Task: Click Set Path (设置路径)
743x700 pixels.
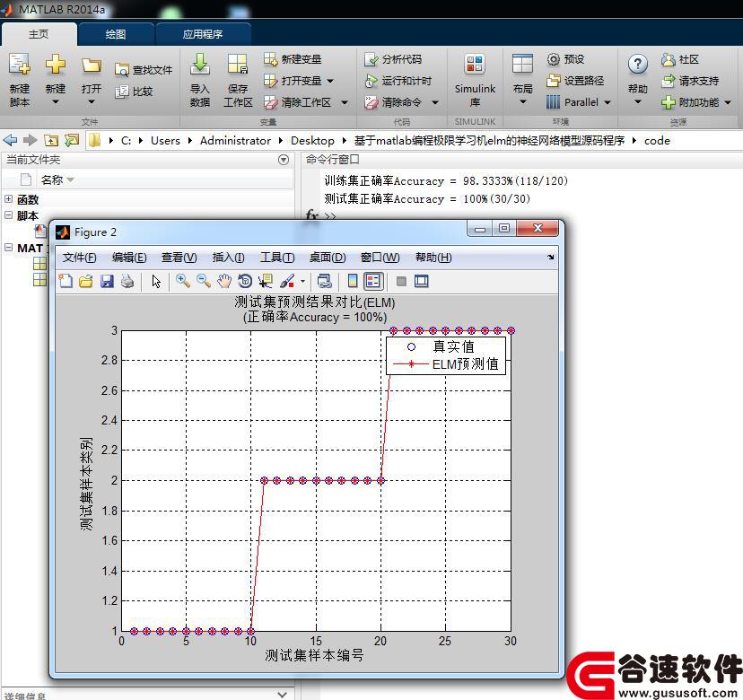Action: [x=575, y=81]
